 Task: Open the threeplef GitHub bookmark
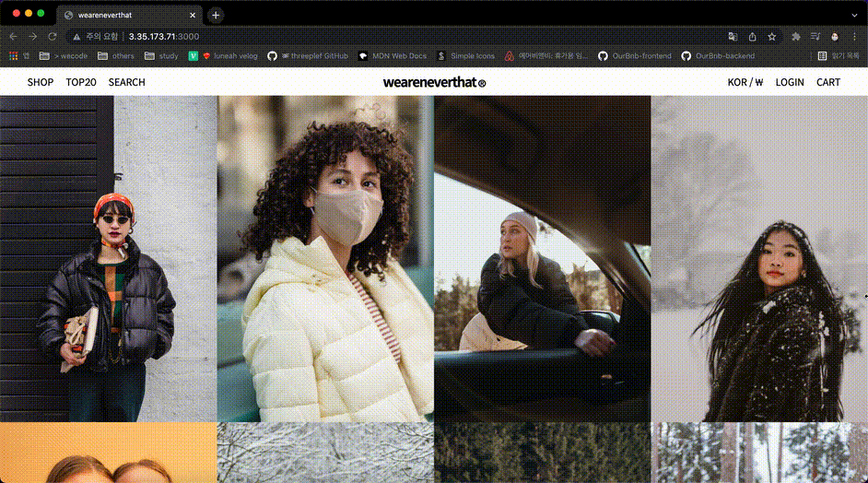tap(308, 56)
